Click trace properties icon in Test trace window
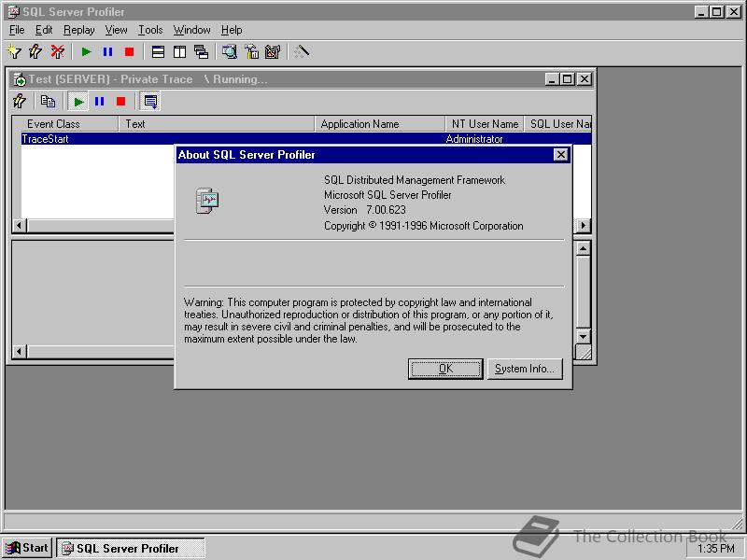Image resolution: width=747 pixels, height=560 pixels. 20,102
